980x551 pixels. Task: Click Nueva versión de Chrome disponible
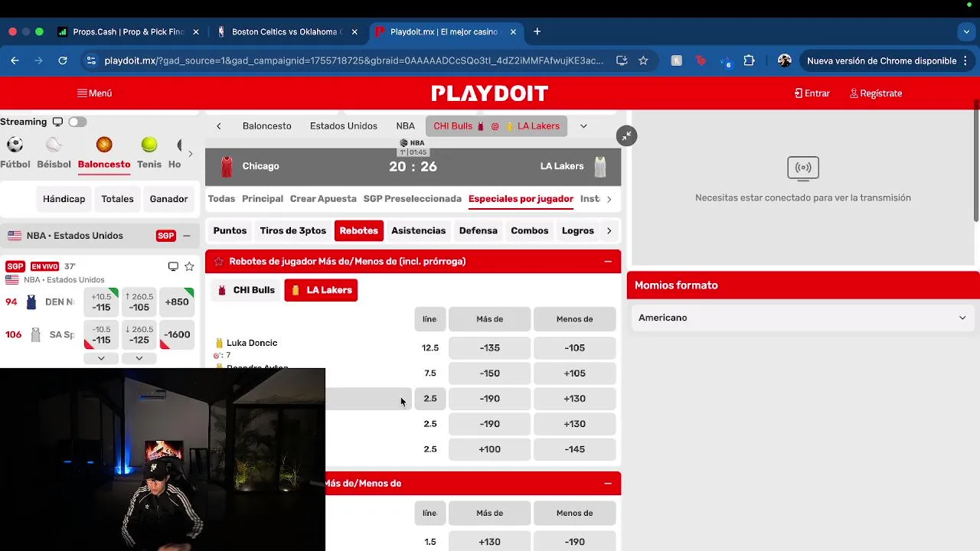click(x=887, y=60)
